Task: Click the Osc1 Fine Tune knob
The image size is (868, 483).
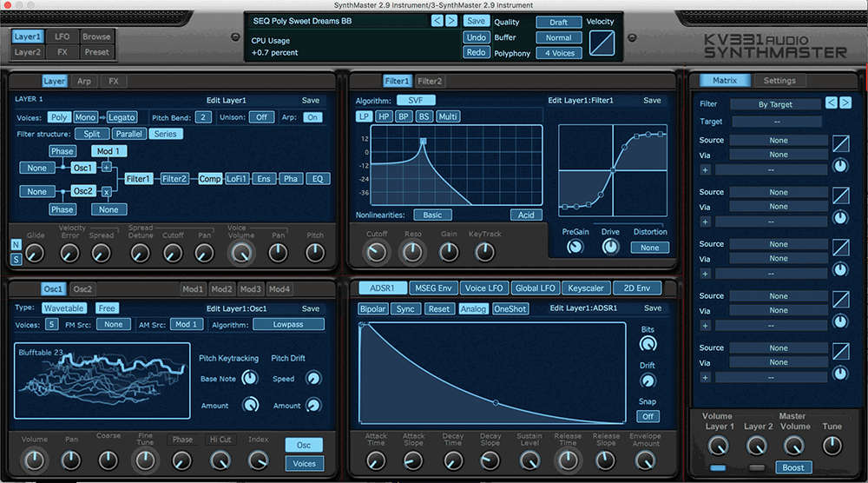Action: (145, 460)
